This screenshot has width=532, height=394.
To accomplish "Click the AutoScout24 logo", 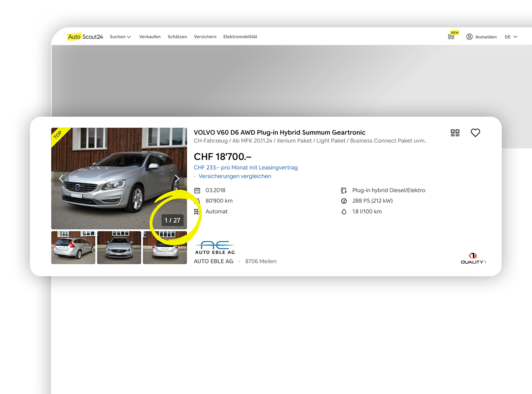I will point(85,37).
